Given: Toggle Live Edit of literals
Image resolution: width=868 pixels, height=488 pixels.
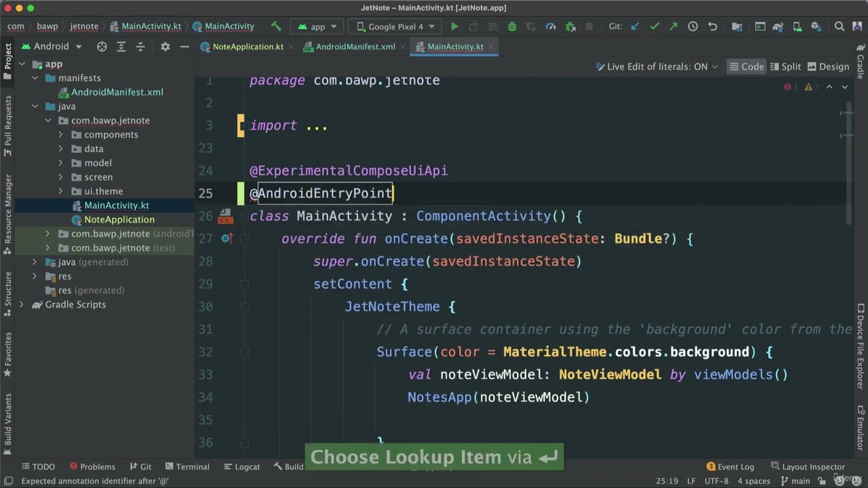Looking at the screenshot, I should tap(656, 66).
